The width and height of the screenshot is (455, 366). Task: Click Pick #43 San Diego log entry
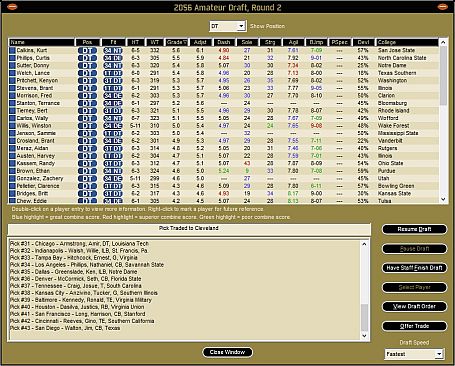pyautogui.click(x=65, y=328)
